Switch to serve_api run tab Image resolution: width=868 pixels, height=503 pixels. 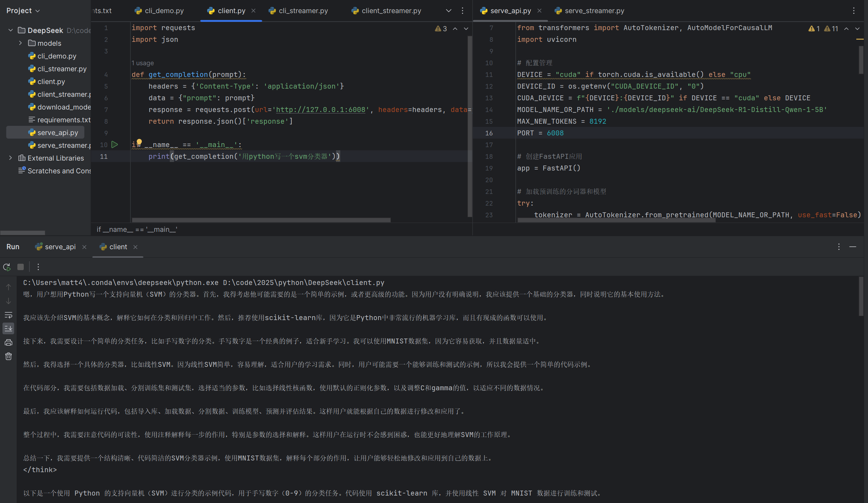[x=60, y=247]
